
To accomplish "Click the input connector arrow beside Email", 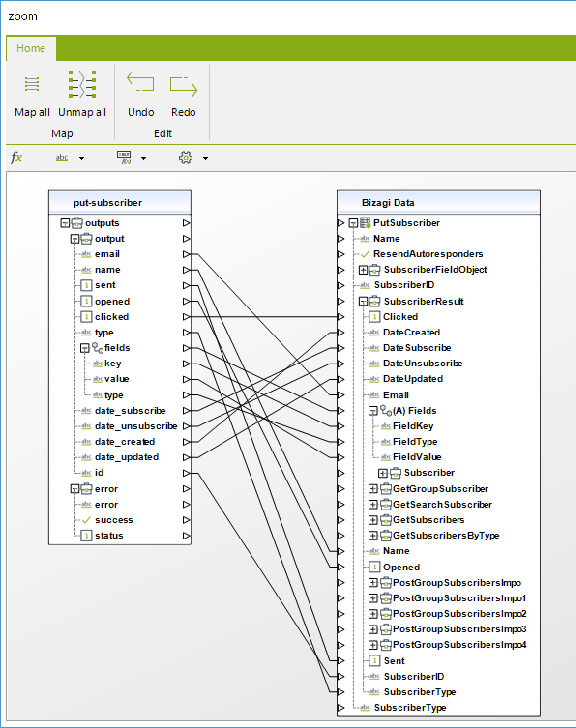I will (341, 395).
